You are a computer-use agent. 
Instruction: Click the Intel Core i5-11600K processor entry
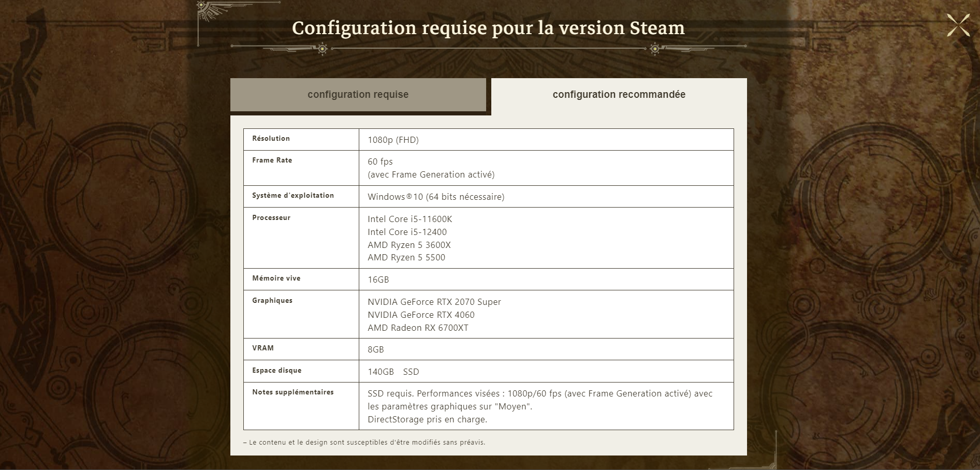coord(409,219)
